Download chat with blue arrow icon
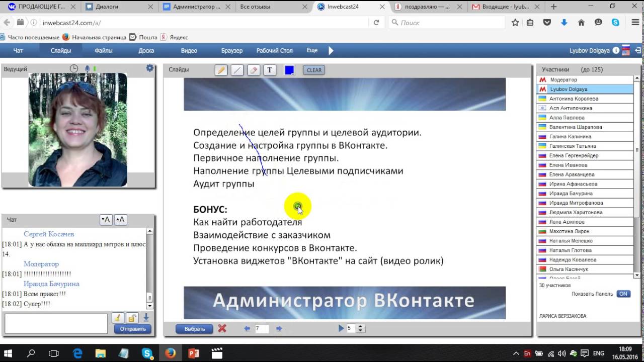Screen dimensions: 644x362 pyautogui.click(x=146, y=318)
